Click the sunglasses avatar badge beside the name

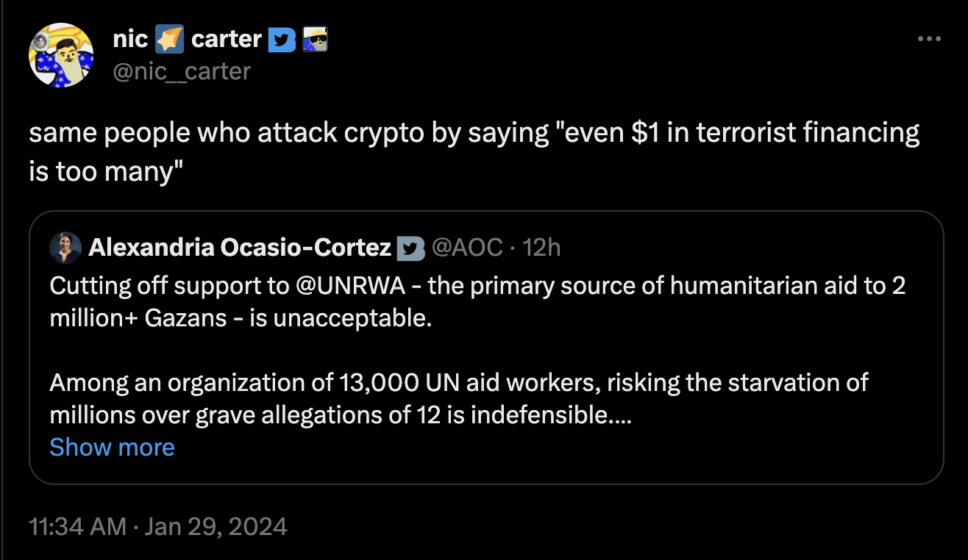tap(314, 40)
